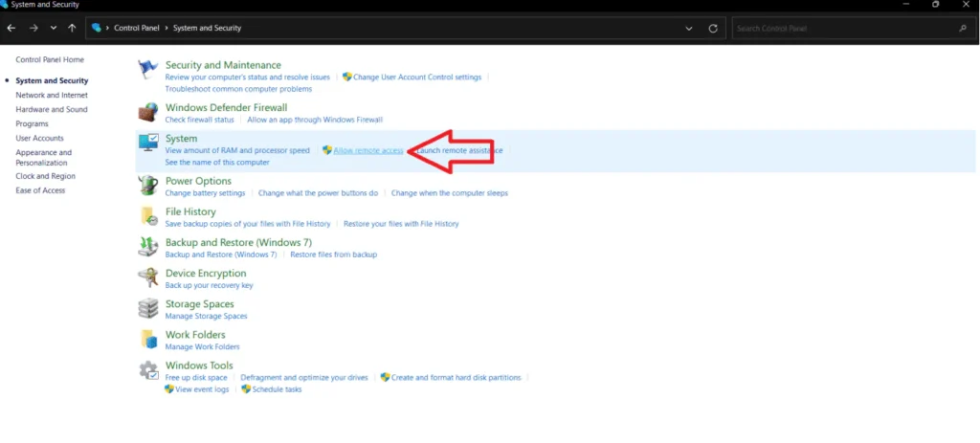Screen dimensions: 980x443
Task: Select Hardware and Sound in sidebar
Action: click(x=52, y=110)
